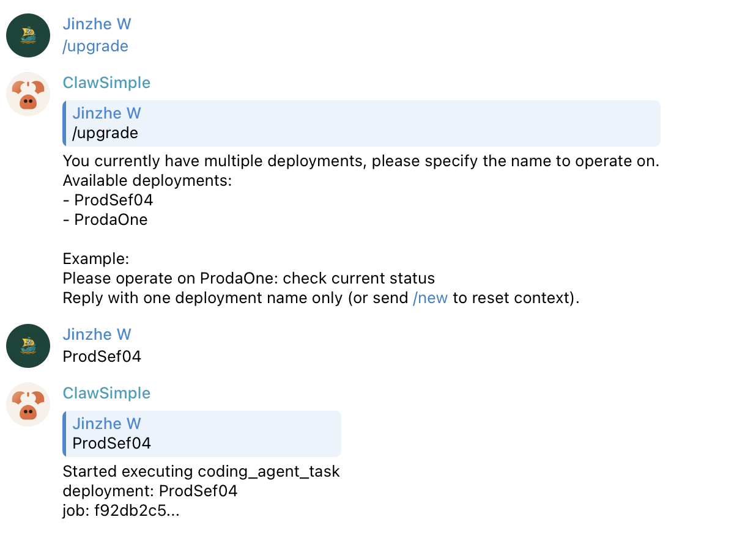Click the example line "Please operate on ProdaOne"
This screenshot has width=756, height=539.
pyautogui.click(x=248, y=279)
